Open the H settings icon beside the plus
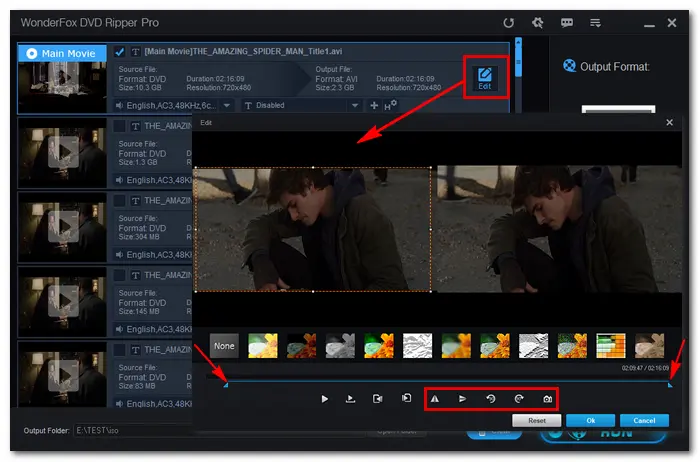Image resolution: width=700 pixels, height=462 pixels. [x=390, y=105]
